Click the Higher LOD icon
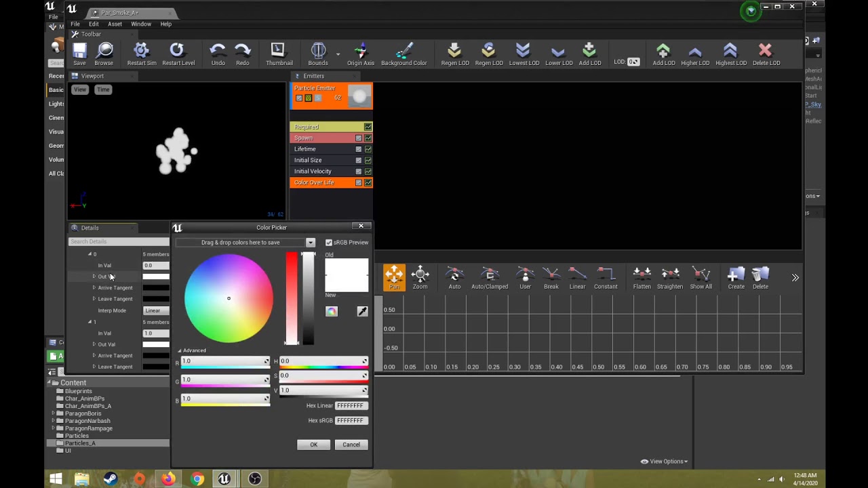The height and width of the screenshot is (488, 868). tap(694, 54)
